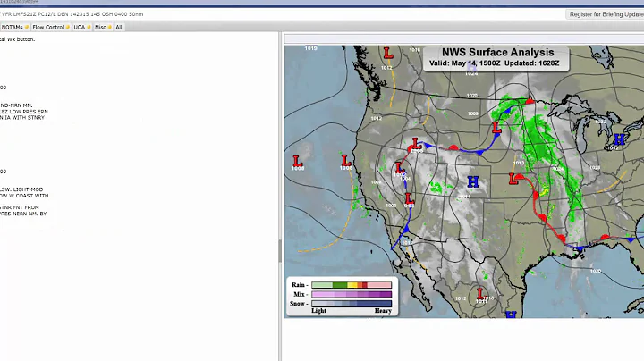The image size is (644, 361).
Task: Click the flight plan summary text line
Action: (72, 14)
